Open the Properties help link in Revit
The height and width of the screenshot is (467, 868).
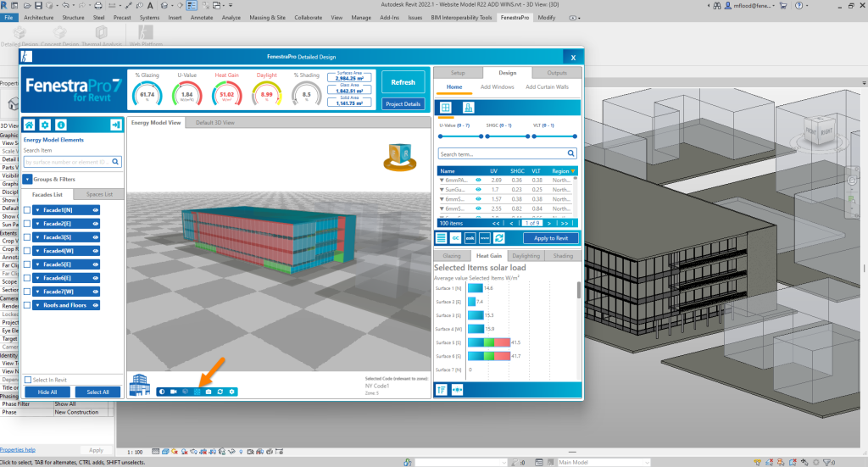[18, 450]
